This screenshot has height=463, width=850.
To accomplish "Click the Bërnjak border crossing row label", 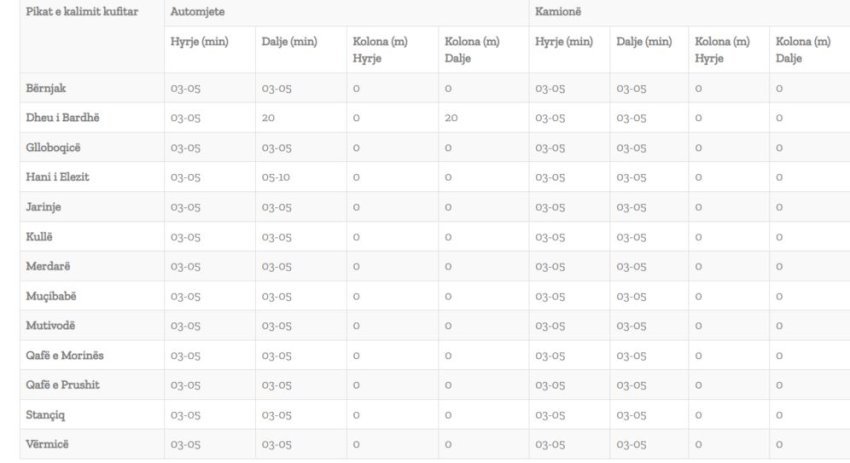I will pyautogui.click(x=46, y=89).
